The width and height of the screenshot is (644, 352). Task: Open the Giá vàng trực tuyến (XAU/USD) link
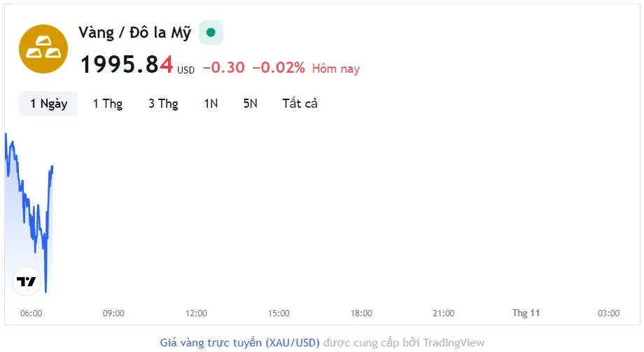click(x=240, y=343)
